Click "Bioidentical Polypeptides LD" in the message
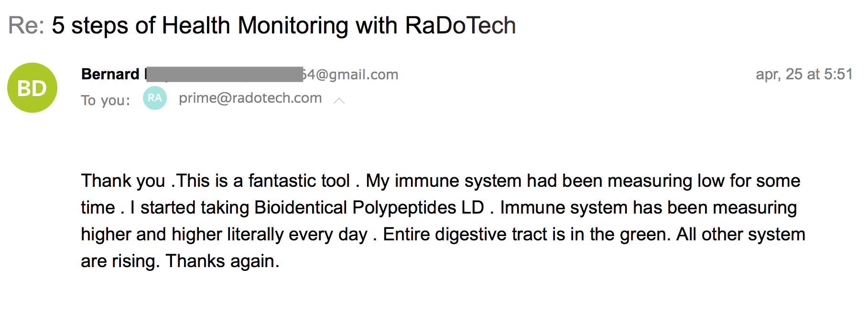 coord(369,207)
